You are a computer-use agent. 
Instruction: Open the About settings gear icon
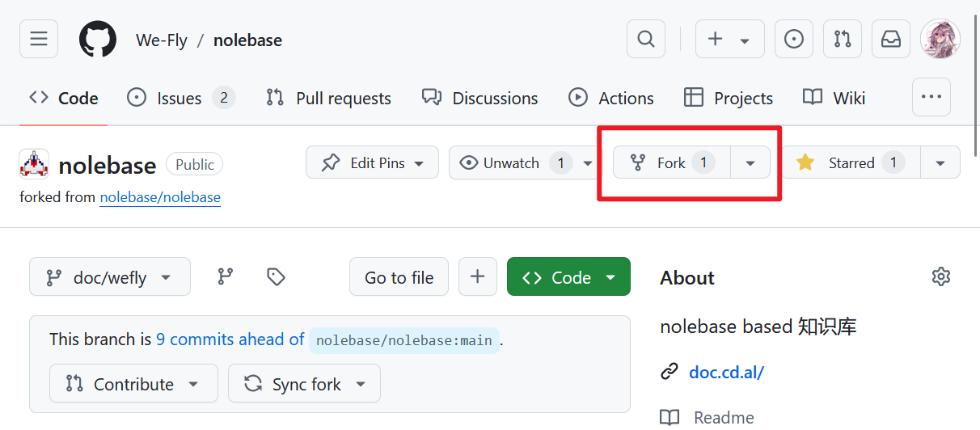(940, 277)
